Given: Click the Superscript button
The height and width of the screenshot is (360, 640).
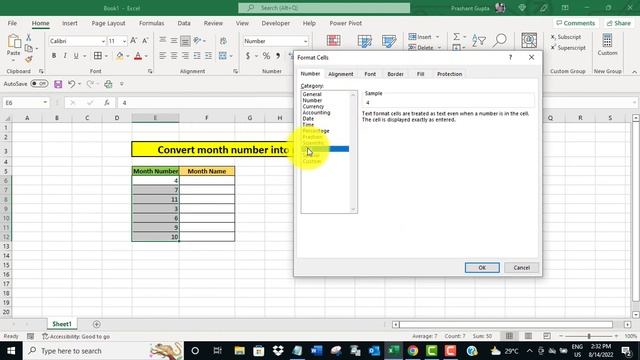Looking at the screenshot, I should [568, 48].
